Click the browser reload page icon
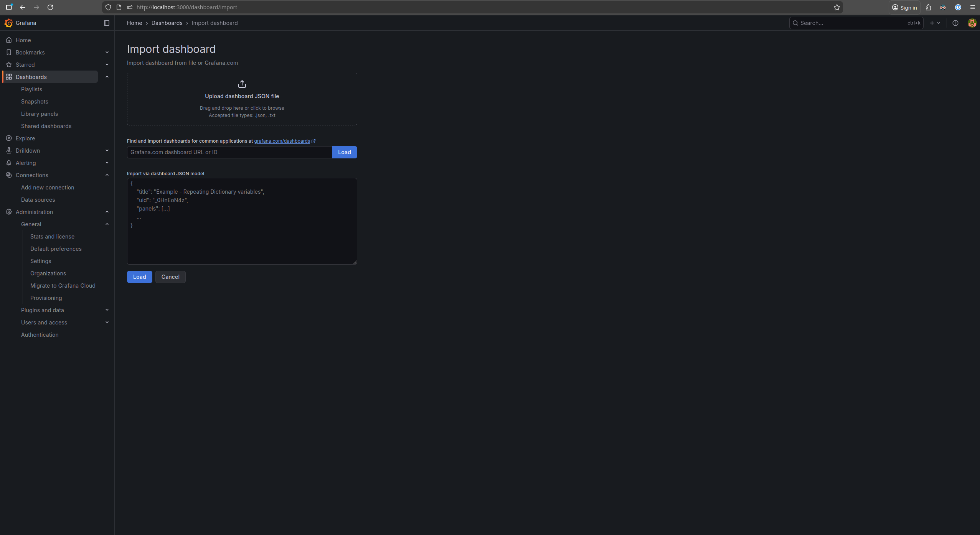 coord(50,7)
